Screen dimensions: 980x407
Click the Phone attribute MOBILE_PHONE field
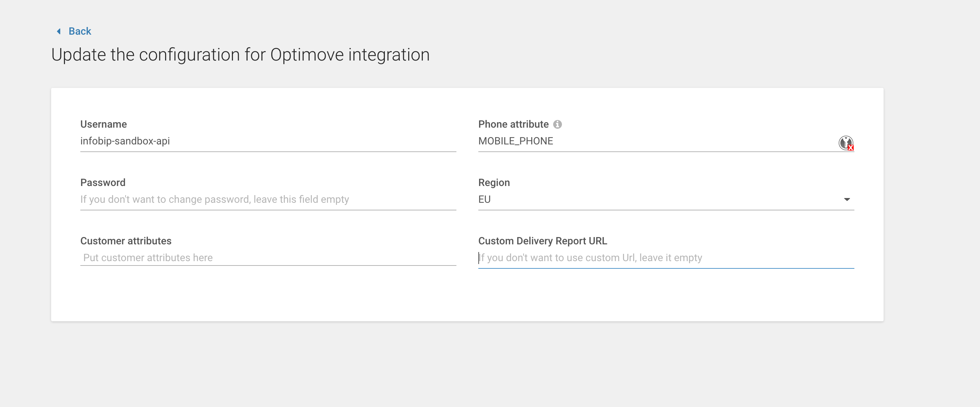pos(647,141)
